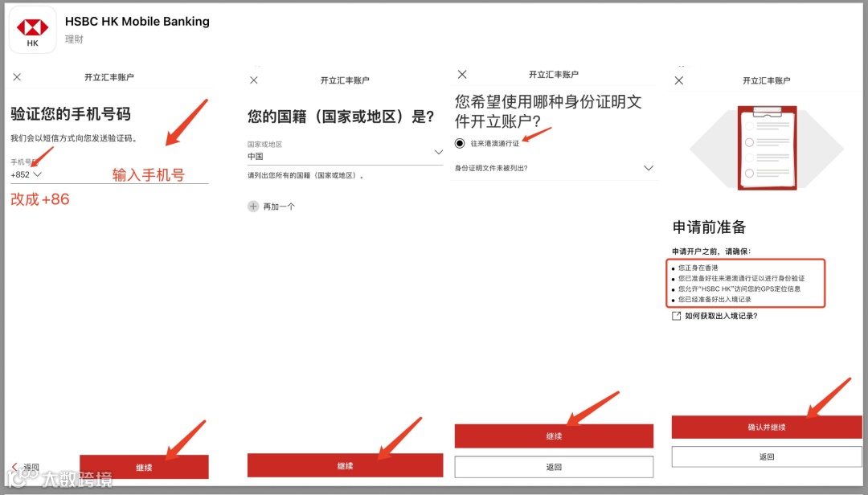Open the +852 country code dropdown
This screenshot has height=495, width=868.
pyautogui.click(x=26, y=174)
